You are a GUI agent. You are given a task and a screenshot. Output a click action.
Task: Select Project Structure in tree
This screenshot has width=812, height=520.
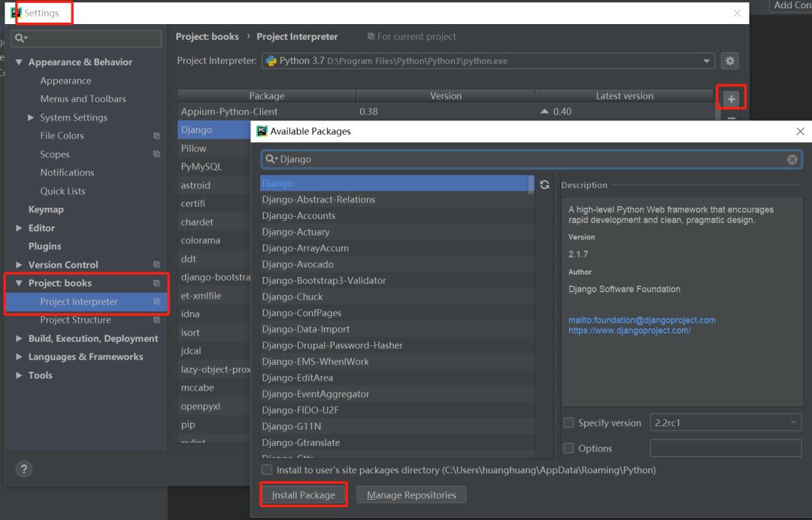(x=76, y=320)
